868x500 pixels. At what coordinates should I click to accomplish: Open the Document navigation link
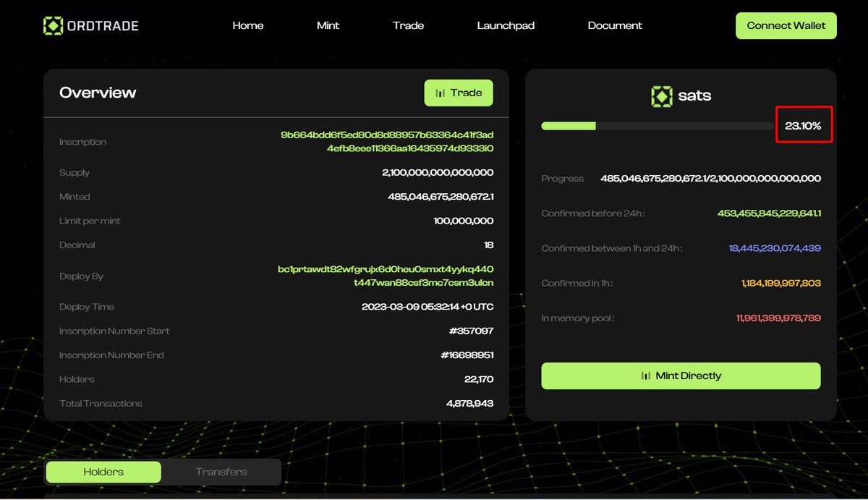tap(615, 25)
